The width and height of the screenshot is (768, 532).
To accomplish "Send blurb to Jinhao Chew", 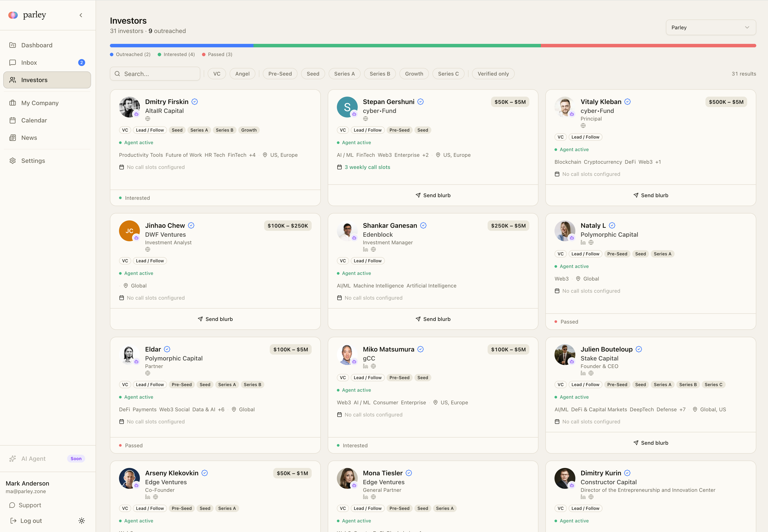I will click(x=215, y=319).
